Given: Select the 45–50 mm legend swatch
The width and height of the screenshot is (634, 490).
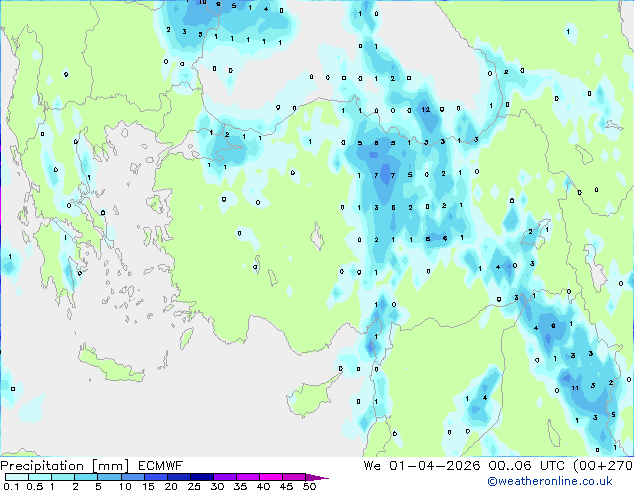Looking at the screenshot, I should [294, 477].
